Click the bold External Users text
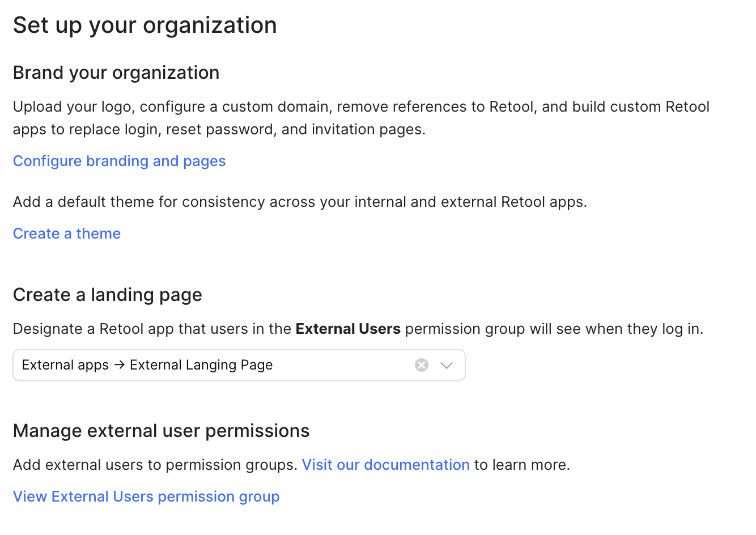The height and width of the screenshot is (535, 756). point(348,329)
